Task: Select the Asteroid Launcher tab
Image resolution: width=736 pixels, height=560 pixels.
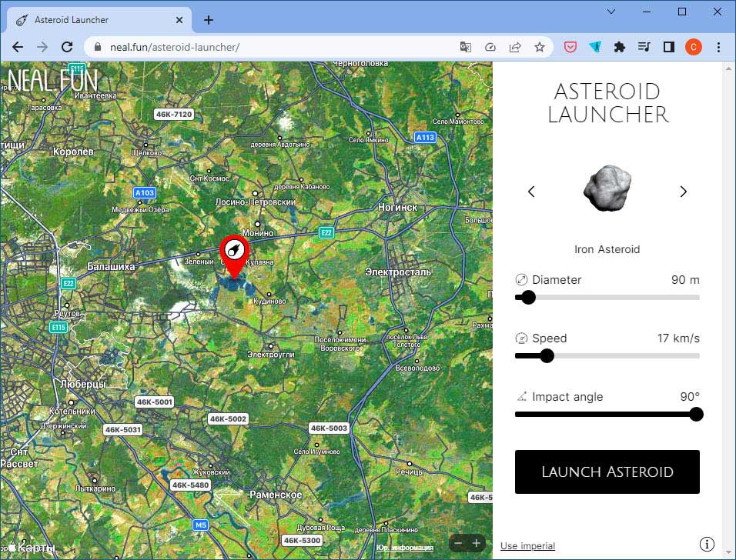Action: pos(99,20)
